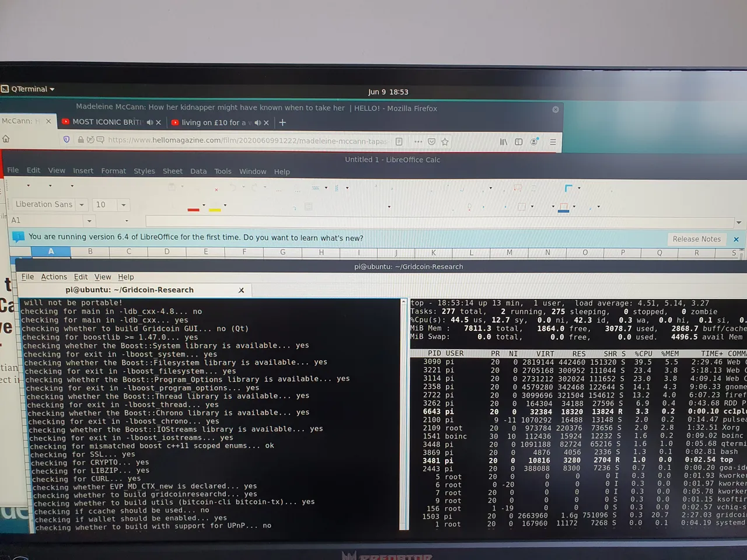Viewport: 747px width, 560px height.
Task: Close the Gridcoin-Research terminal tab
Action: tap(242, 290)
